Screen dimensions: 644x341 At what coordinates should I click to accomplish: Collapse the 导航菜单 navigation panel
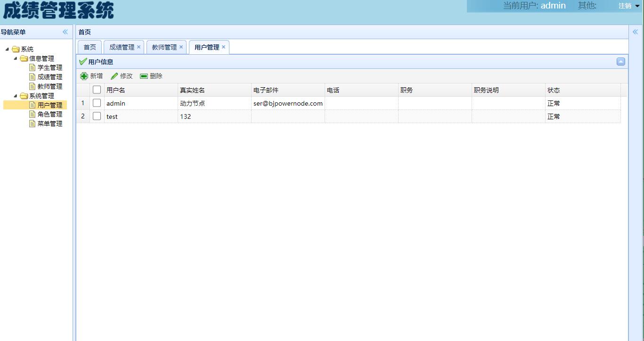[65, 32]
